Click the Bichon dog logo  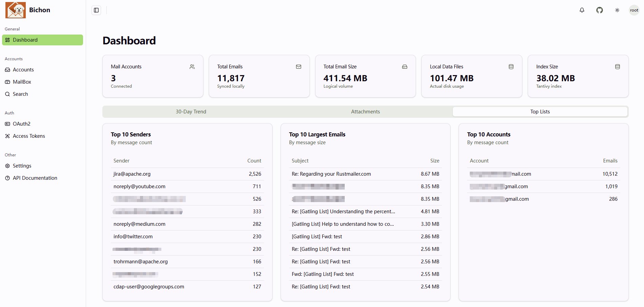click(x=16, y=10)
